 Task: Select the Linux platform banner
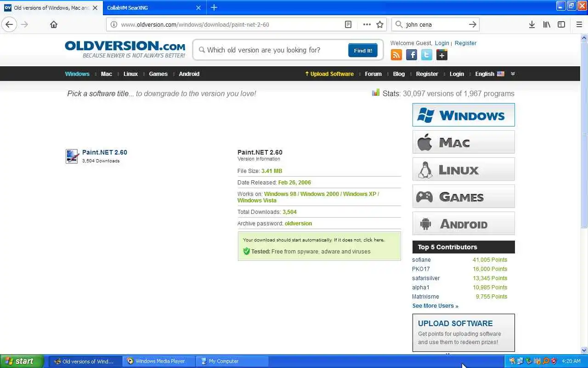[464, 169]
